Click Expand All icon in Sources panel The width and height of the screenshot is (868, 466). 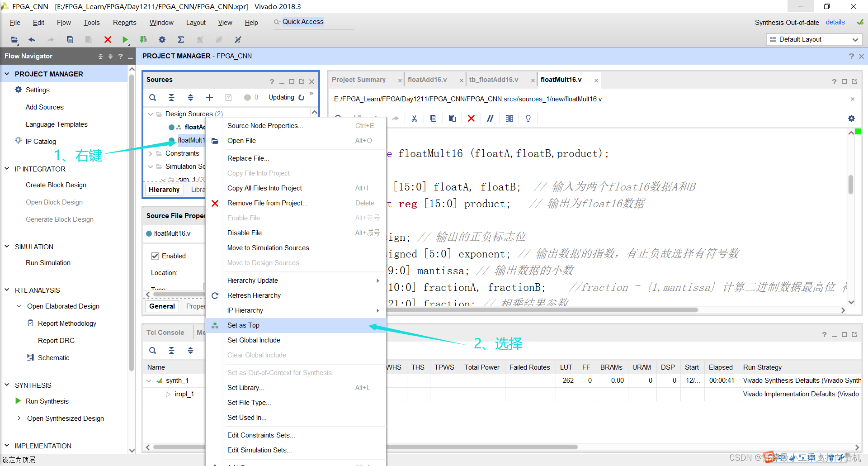tap(190, 97)
